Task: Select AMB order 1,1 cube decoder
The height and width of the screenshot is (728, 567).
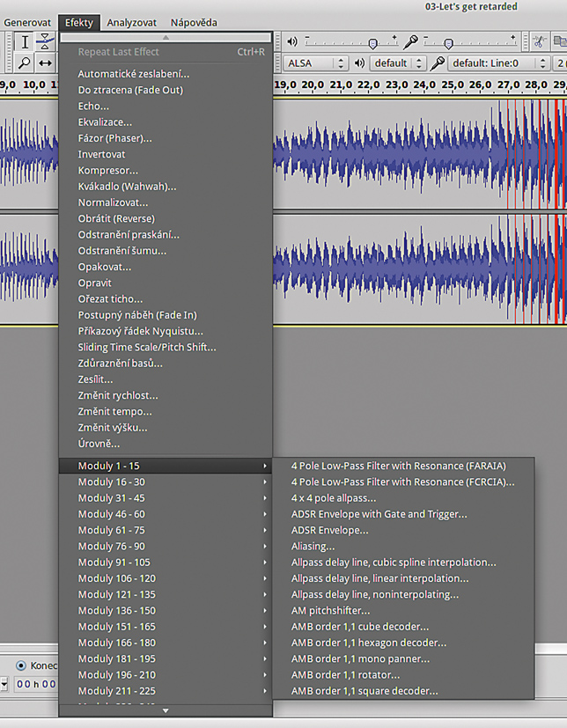Action: (403, 627)
